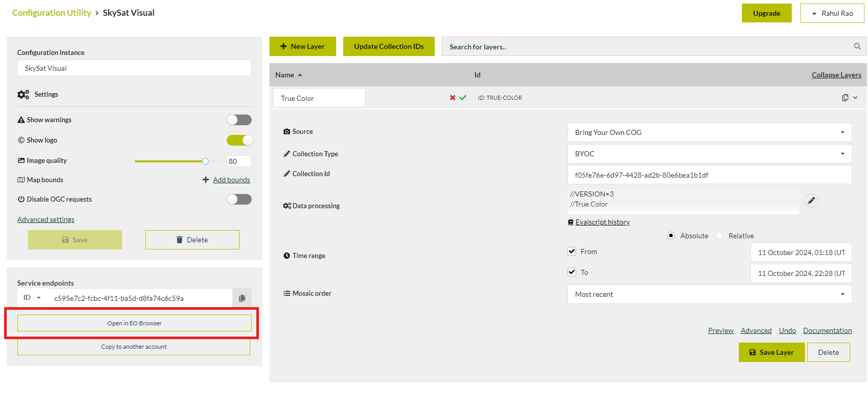Click the ID: TRUE-COLOR text

point(500,98)
